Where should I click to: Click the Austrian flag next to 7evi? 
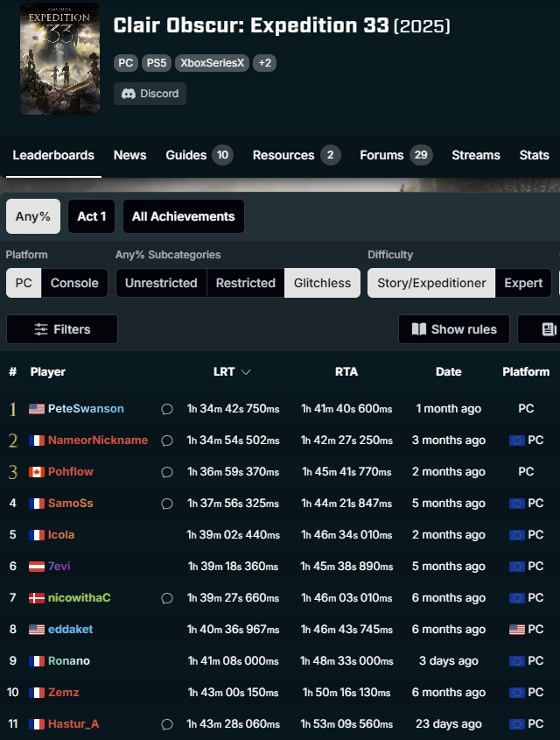coord(37,567)
